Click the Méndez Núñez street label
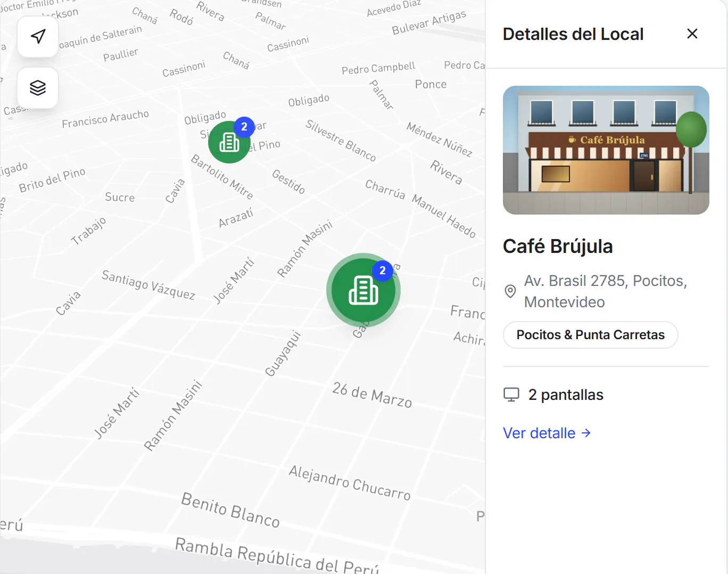The image size is (728, 574). 440,140
